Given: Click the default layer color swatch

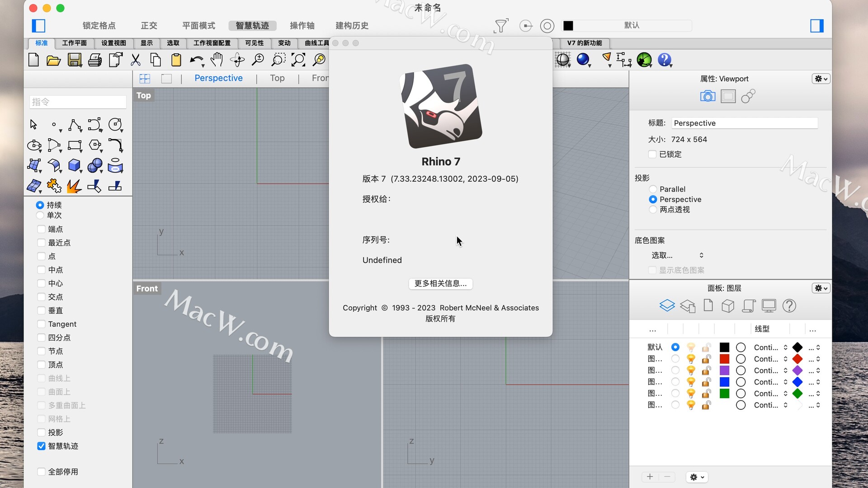Looking at the screenshot, I should coord(724,347).
